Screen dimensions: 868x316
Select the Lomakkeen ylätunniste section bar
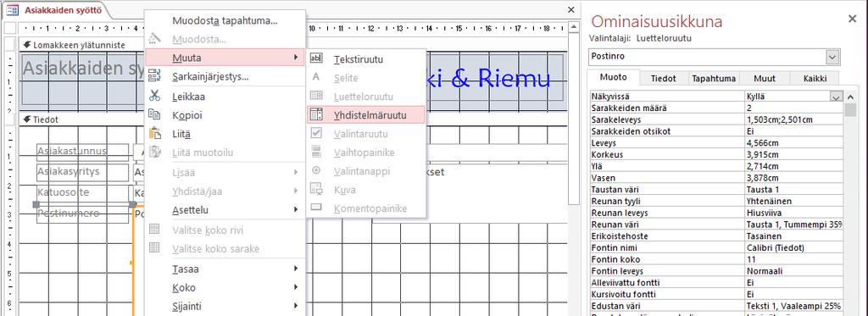point(293,45)
